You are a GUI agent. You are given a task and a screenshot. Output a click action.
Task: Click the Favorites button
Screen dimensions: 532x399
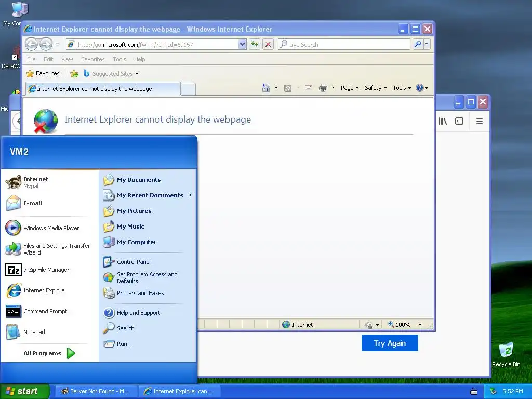[x=43, y=73]
